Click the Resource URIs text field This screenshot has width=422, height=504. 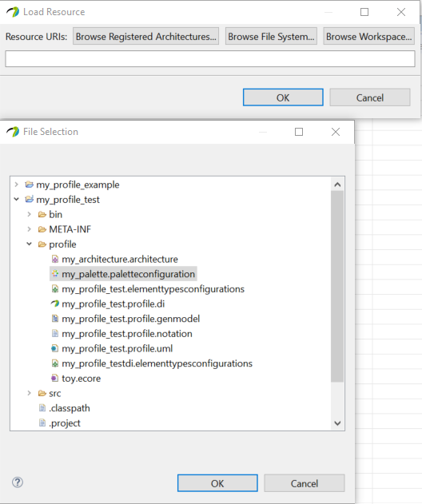(x=210, y=59)
